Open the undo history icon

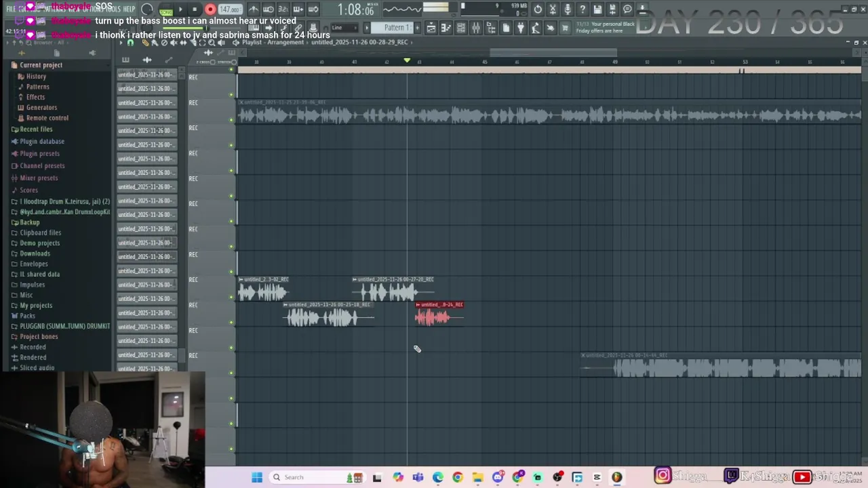(538, 9)
